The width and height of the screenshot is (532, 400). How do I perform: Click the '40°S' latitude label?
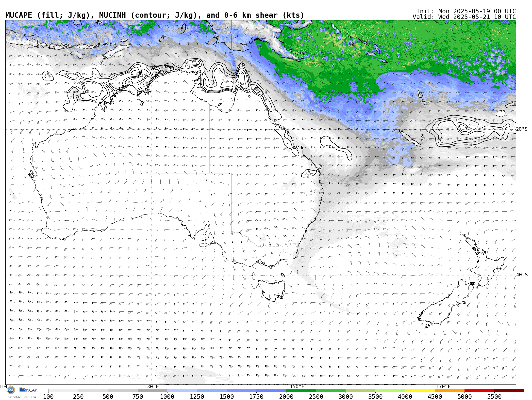(x=522, y=275)
